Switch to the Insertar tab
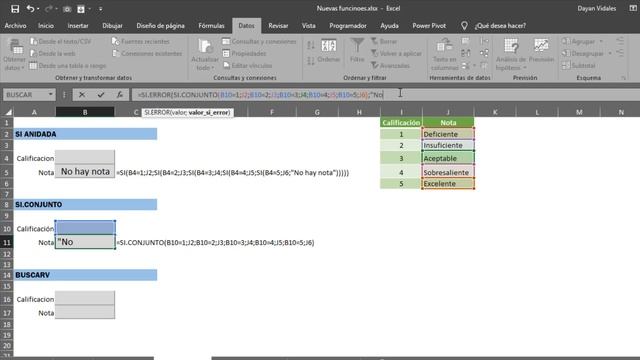Viewport: 640px width, 360px height. (78, 26)
